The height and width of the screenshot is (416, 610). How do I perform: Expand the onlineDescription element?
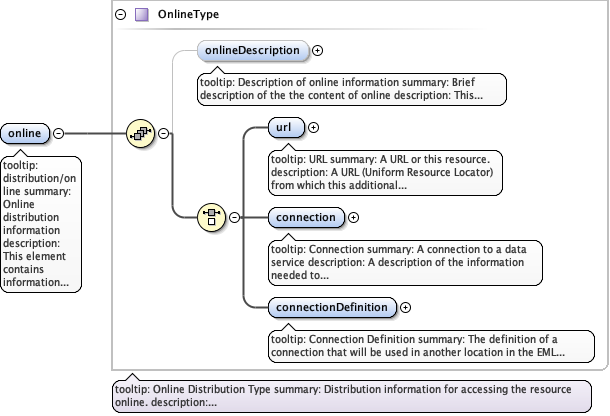pos(317,49)
